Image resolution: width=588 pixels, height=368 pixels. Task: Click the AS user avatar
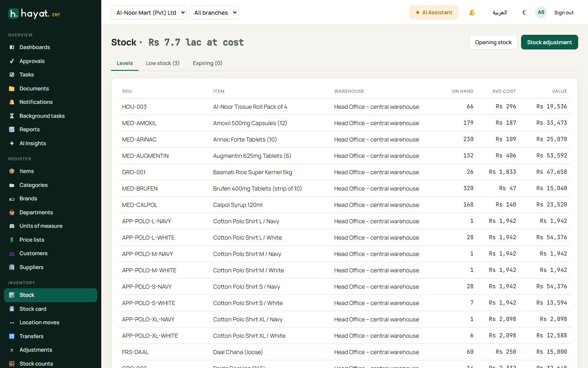point(541,12)
